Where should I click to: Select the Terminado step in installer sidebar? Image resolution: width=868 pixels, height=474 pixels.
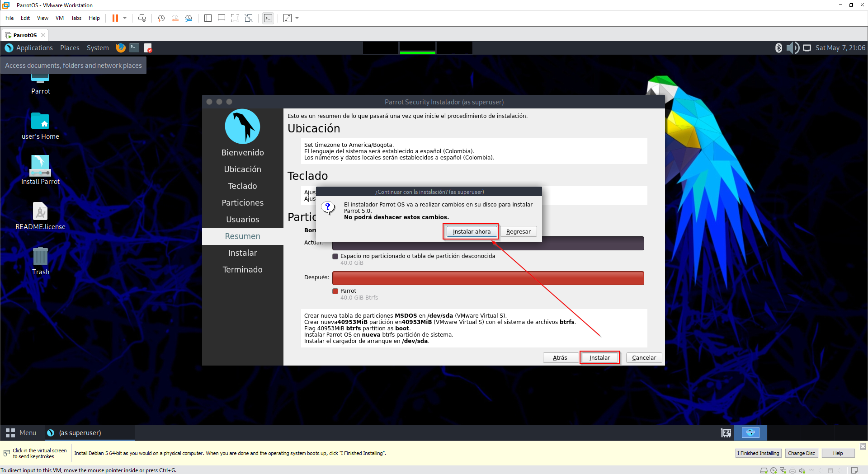click(243, 270)
